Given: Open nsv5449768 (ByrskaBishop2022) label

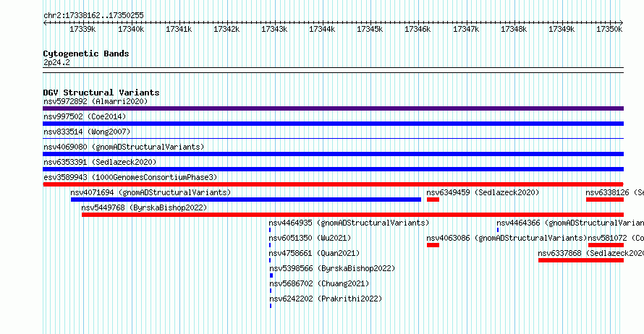Looking at the screenshot, I should tap(144, 207).
